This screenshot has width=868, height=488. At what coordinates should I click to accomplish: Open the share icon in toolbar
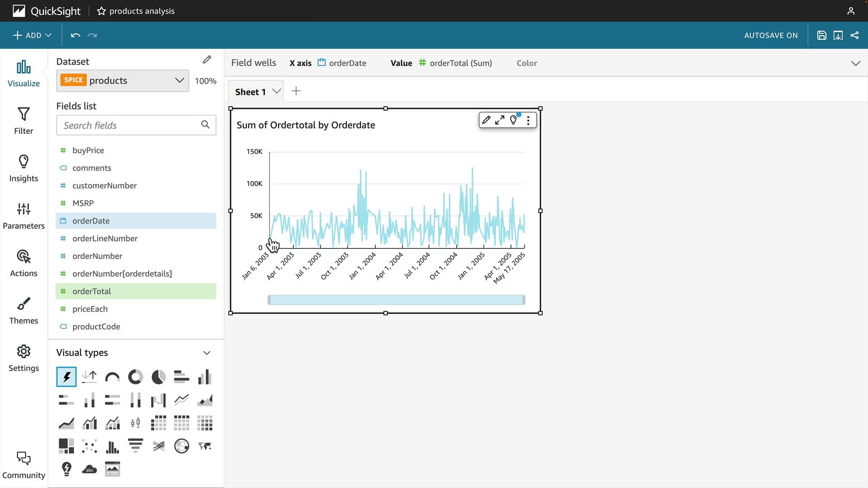[854, 35]
